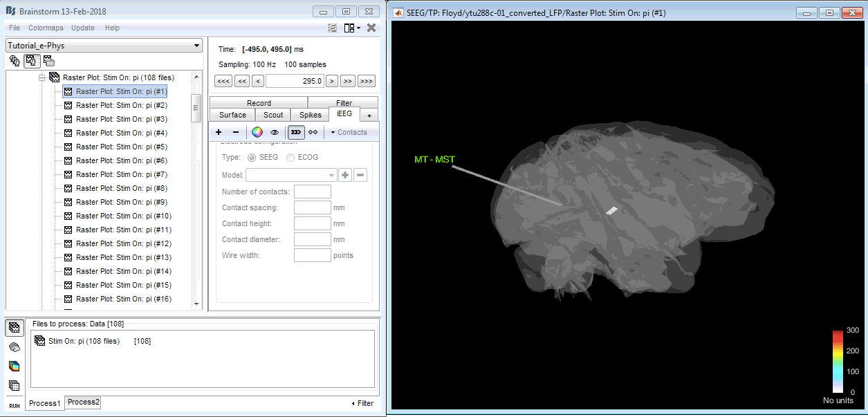Screen dimensions: 868x417
Task: Open the Tutorial_e-Phys protocol dropdown
Action: (x=104, y=46)
